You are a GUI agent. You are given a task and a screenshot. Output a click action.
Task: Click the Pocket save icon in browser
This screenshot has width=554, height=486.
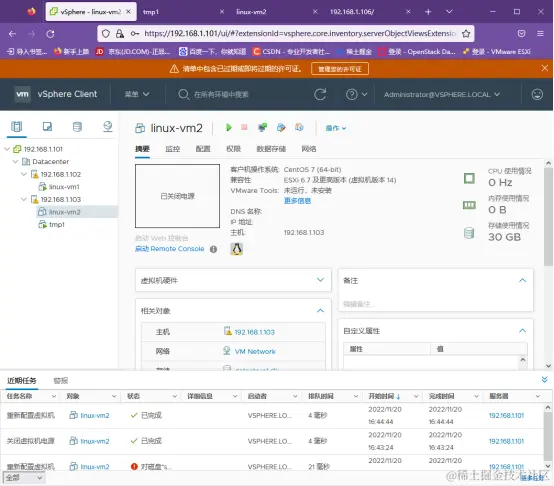(x=521, y=34)
